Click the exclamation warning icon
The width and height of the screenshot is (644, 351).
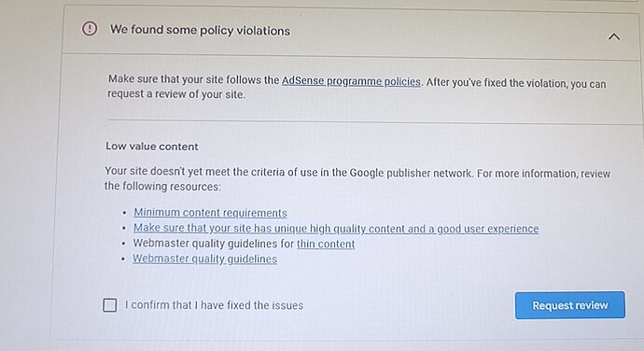pyautogui.click(x=90, y=29)
